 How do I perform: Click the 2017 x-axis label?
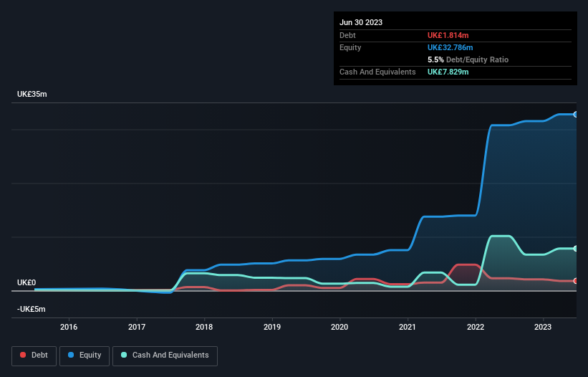137,327
